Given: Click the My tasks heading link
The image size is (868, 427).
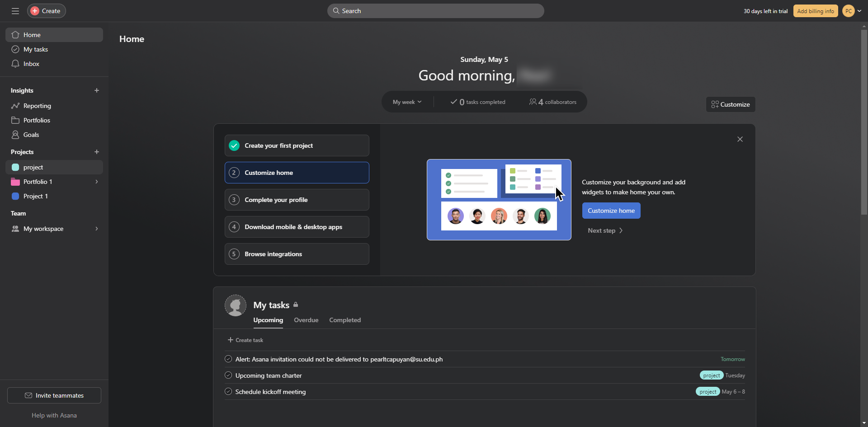Looking at the screenshot, I should pyautogui.click(x=271, y=305).
